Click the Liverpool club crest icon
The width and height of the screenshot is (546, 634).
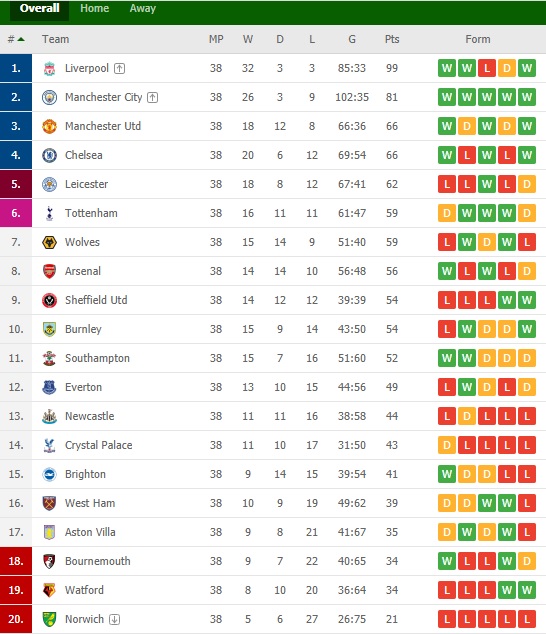click(x=49, y=68)
